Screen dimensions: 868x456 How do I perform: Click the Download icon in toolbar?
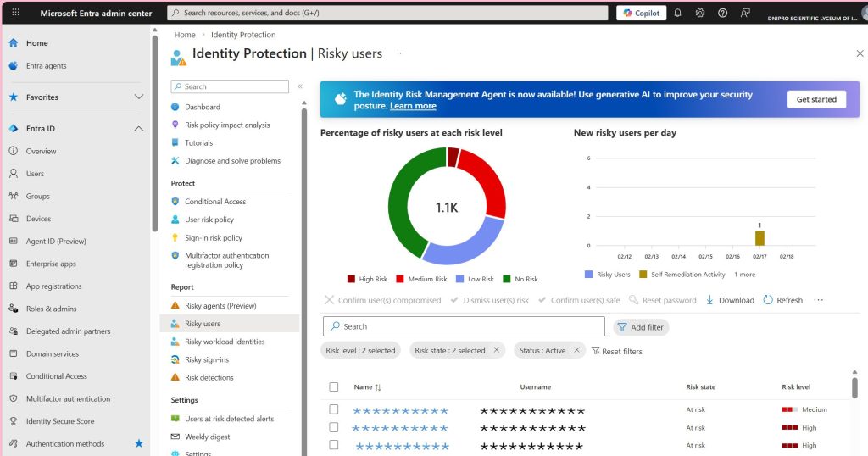tap(709, 300)
